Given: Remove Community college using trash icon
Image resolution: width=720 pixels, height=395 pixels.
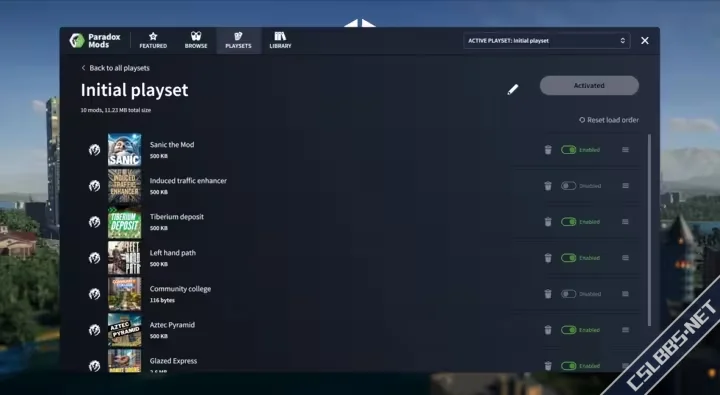Looking at the screenshot, I should pos(548,294).
